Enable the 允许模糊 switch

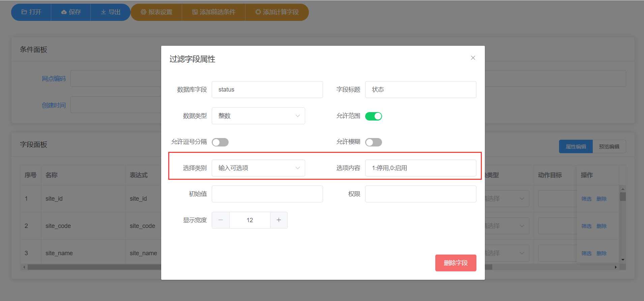pos(374,142)
